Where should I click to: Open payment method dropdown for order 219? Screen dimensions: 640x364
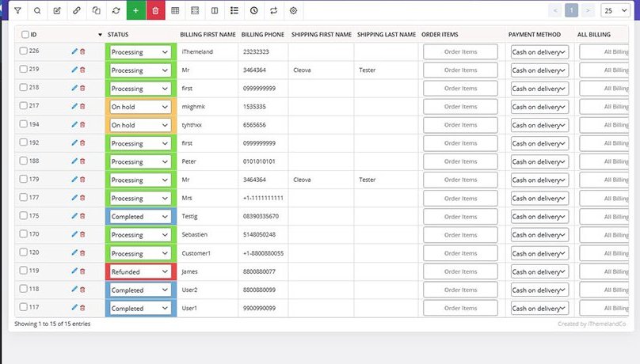point(539,70)
